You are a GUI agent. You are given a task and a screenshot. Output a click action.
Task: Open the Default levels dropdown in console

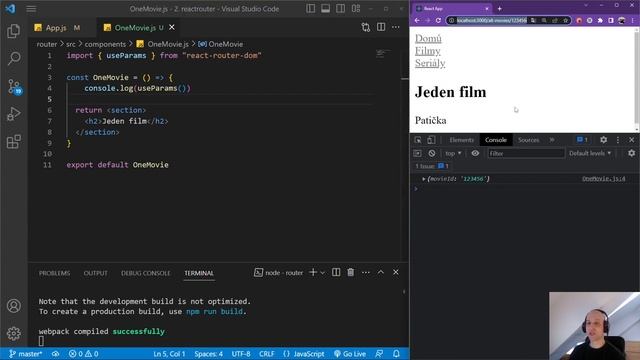coord(590,153)
